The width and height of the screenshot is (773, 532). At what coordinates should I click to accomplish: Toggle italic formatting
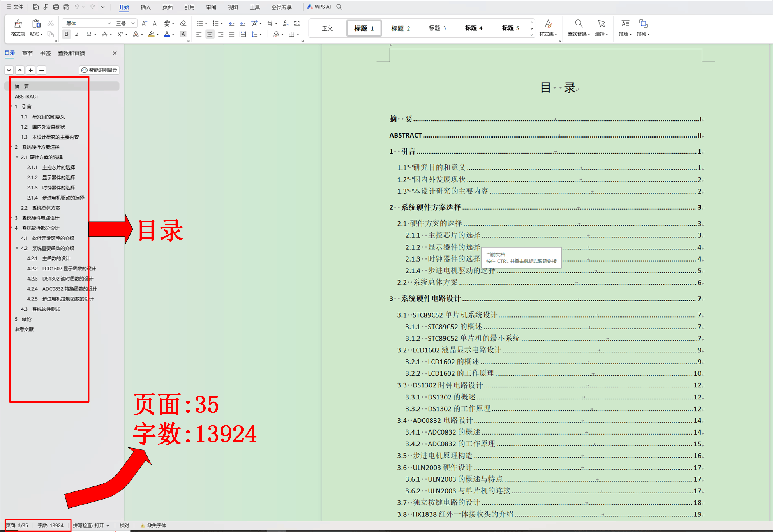point(77,34)
